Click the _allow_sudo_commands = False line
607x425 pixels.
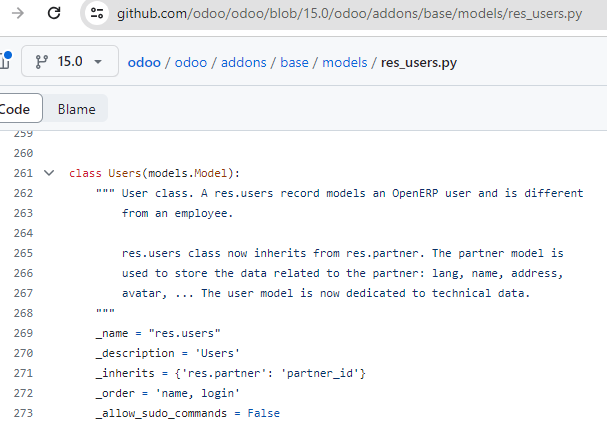[187, 413]
